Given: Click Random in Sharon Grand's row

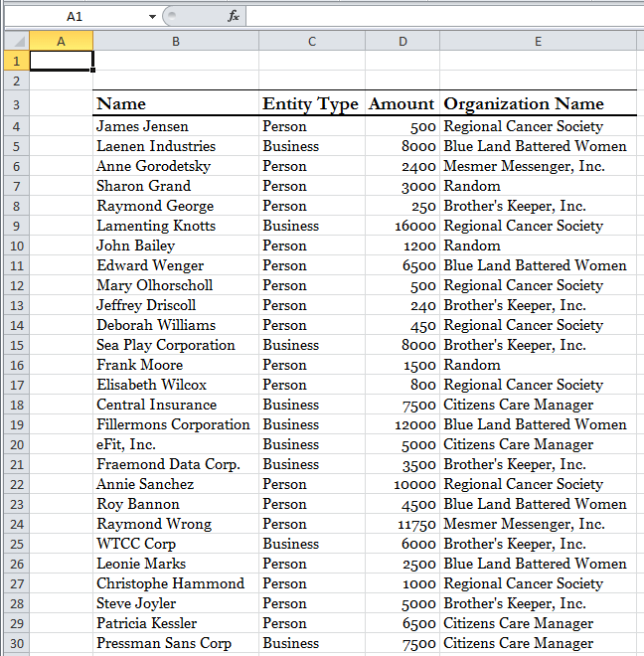Looking at the screenshot, I should click(538, 186).
